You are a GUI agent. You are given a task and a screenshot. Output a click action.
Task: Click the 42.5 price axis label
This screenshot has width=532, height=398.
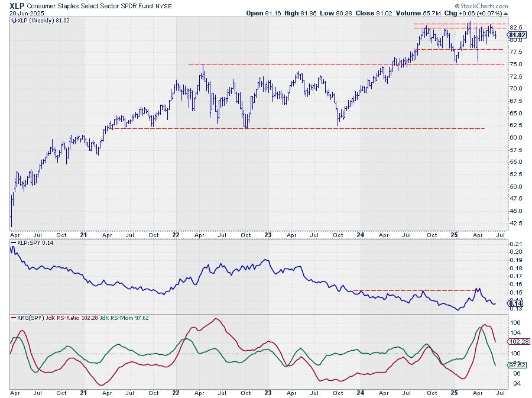[x=515, y=224]
